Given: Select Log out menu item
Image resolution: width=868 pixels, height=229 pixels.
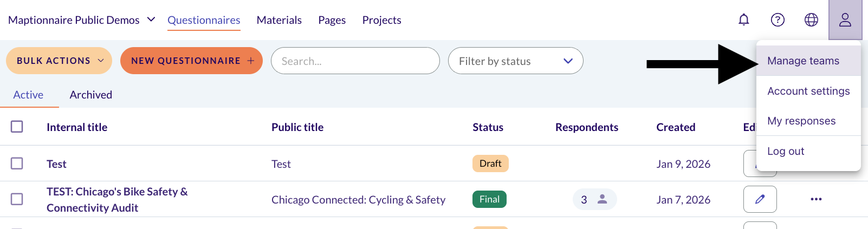Looking at the screenshot, I should click(808, 151).
